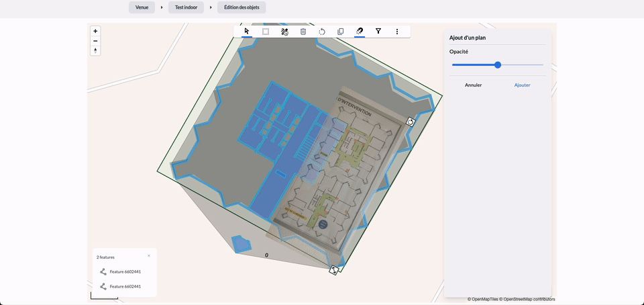Open Test indoor breadcrumb
The width and height of the screenshot is (644, 305).
click(186, 7)
